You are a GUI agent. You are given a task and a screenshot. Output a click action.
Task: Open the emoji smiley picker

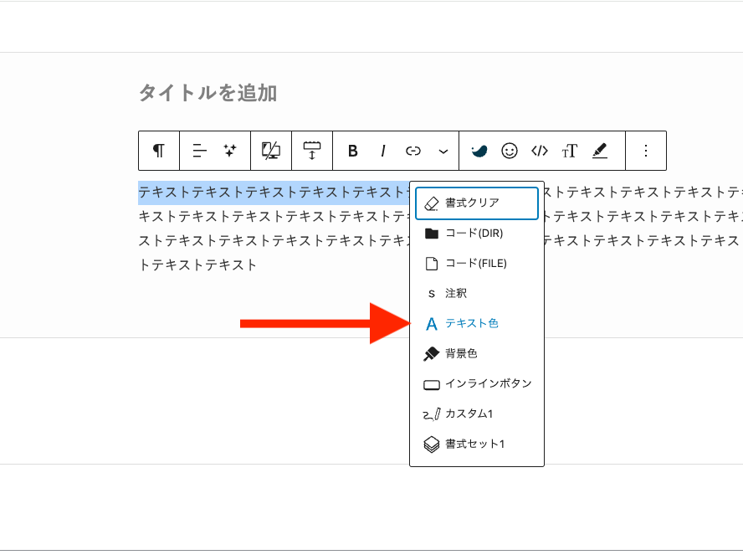tap(510, 151)
